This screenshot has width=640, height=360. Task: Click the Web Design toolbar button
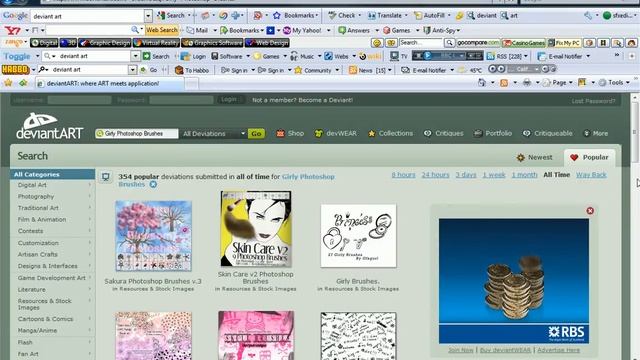pyautogui.click(x=267, y=42)
